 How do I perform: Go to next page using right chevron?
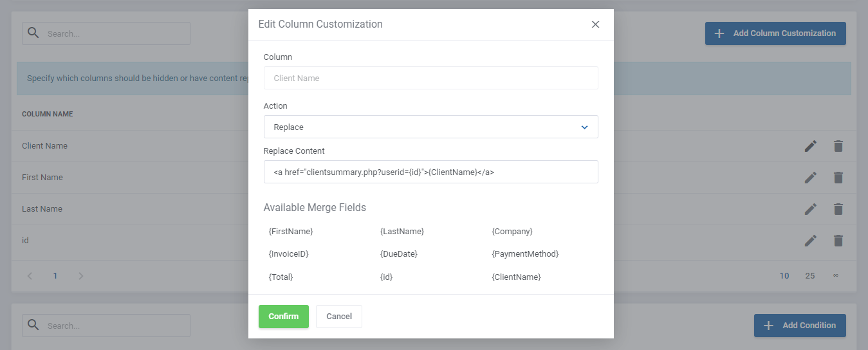[x=80, y=276]
